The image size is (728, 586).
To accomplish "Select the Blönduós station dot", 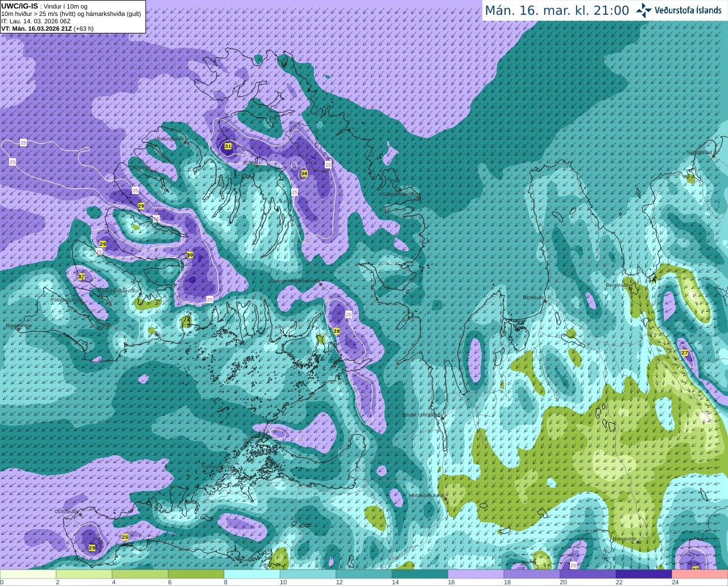I will [545, 301].
